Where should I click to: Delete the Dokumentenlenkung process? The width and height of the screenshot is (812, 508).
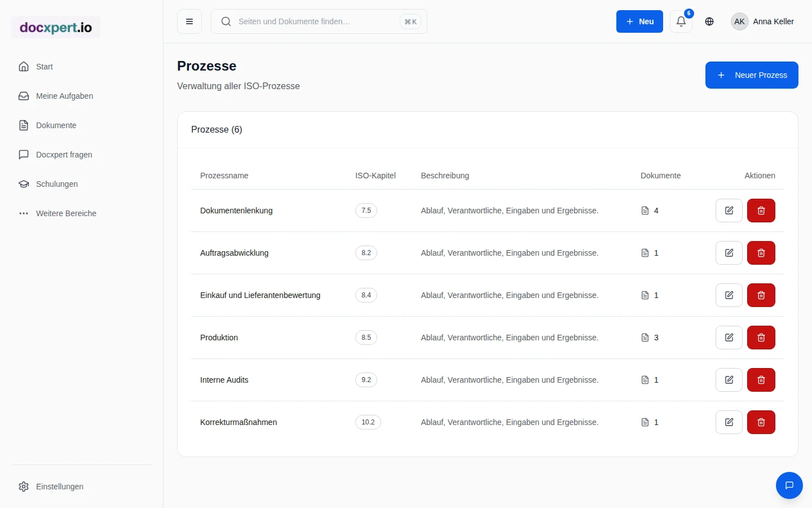tap(761, 211)
